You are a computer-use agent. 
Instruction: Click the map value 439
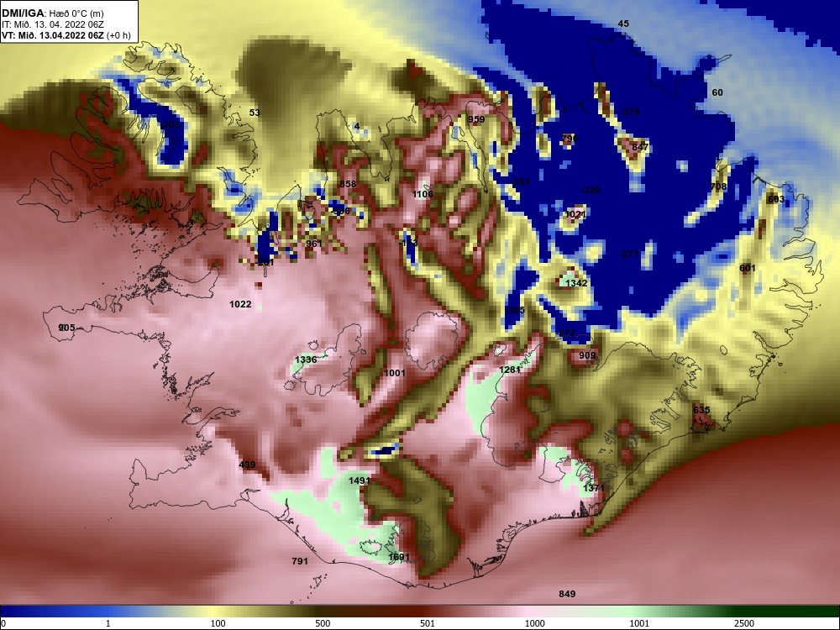(x=247, y=465)
